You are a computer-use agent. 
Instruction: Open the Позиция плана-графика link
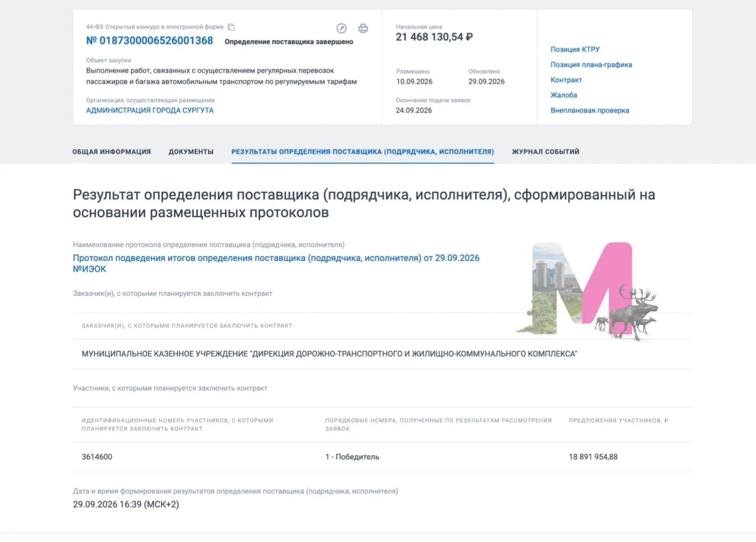pyautogui.click(x=591, y=65)
